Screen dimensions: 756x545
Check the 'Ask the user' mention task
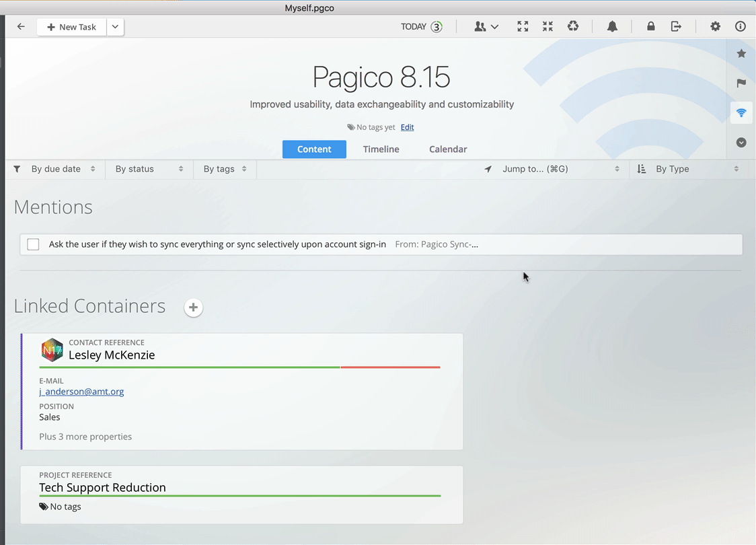33,244
